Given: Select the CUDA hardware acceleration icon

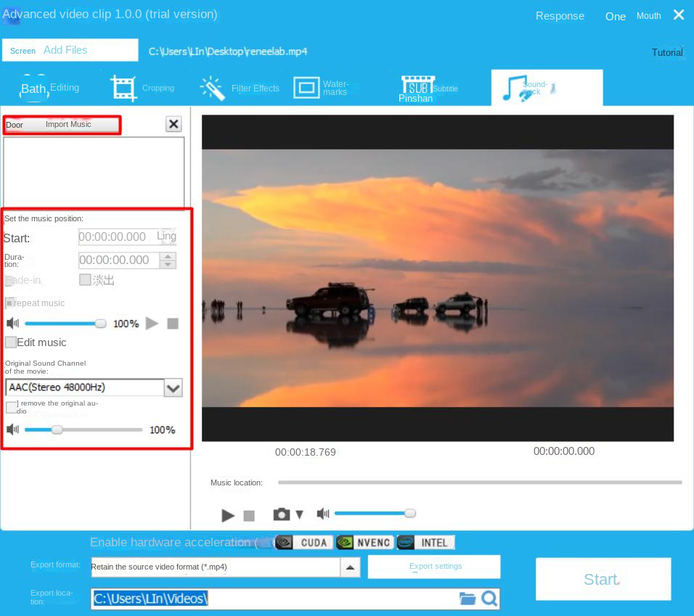Looking at the screenshot, I should pos(308,542).
